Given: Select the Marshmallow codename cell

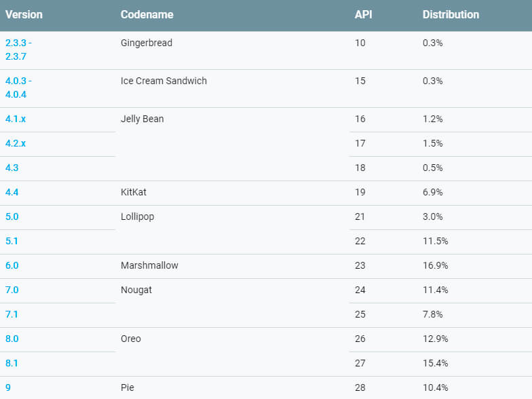Looking at the screenshot, I should click(149, 265).
